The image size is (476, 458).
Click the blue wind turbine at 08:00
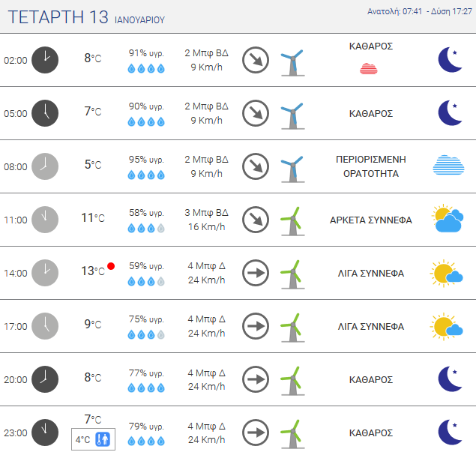click(x=292, y=167)
